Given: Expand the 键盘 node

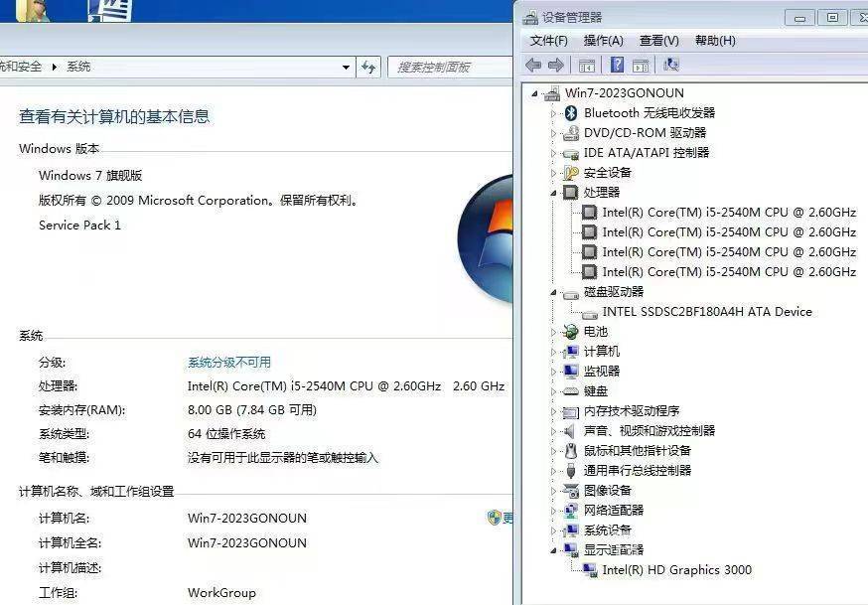Looking at the screenshot, I should [x=553, y=391].
